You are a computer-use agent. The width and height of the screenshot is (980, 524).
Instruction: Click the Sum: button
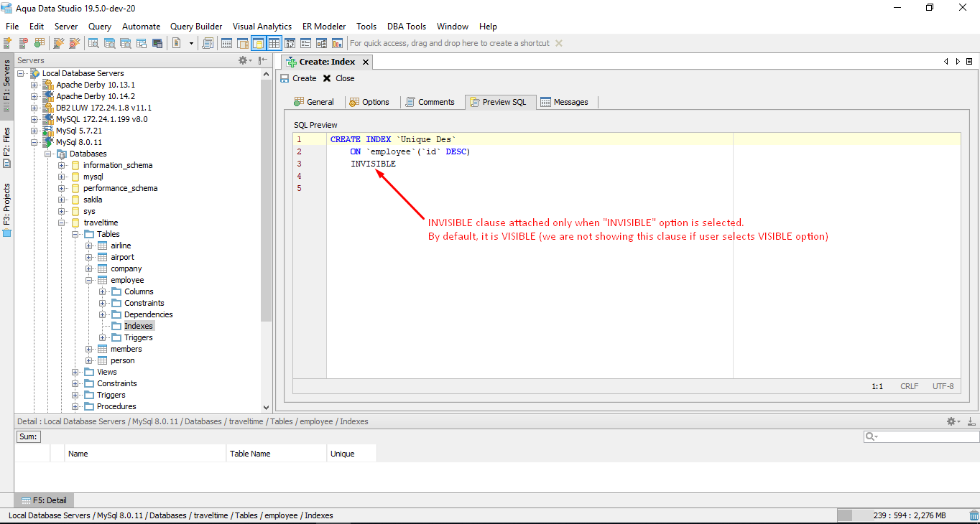tap(28, 436)
